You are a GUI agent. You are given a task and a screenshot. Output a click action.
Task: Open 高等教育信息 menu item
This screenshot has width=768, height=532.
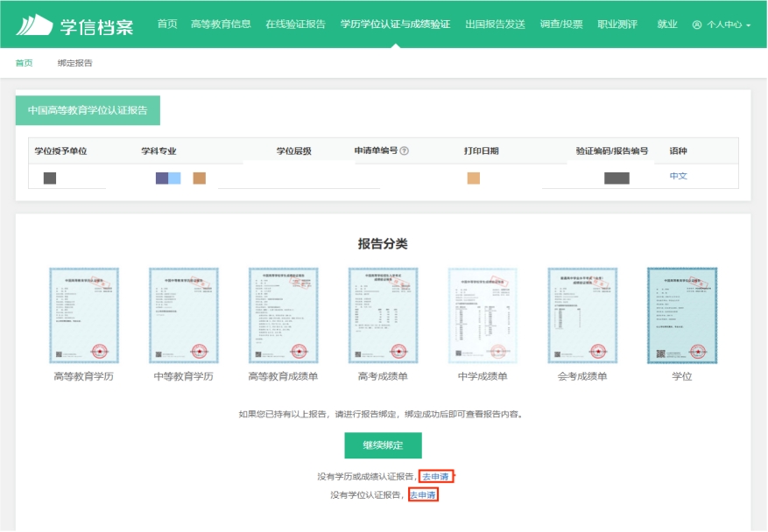221,24
